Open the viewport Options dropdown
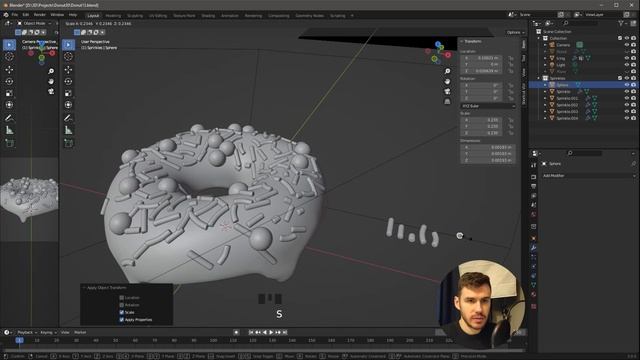 (x=515, y=32)
